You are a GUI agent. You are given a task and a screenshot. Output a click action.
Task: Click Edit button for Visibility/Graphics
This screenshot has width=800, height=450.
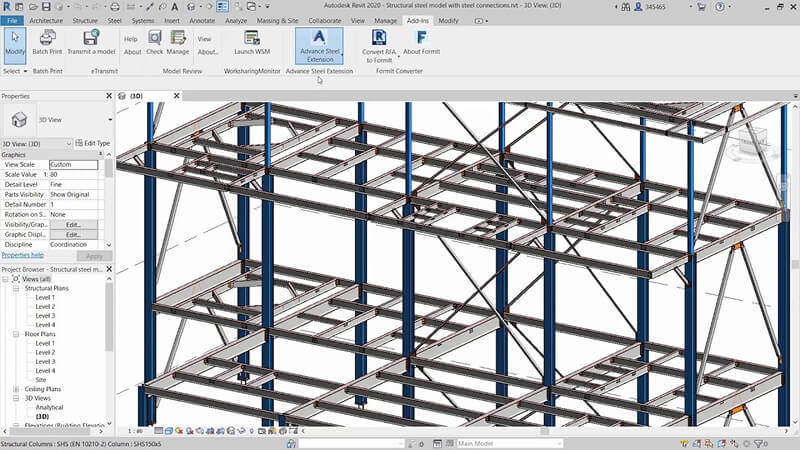pyautogui.click(x=73, y=225)
